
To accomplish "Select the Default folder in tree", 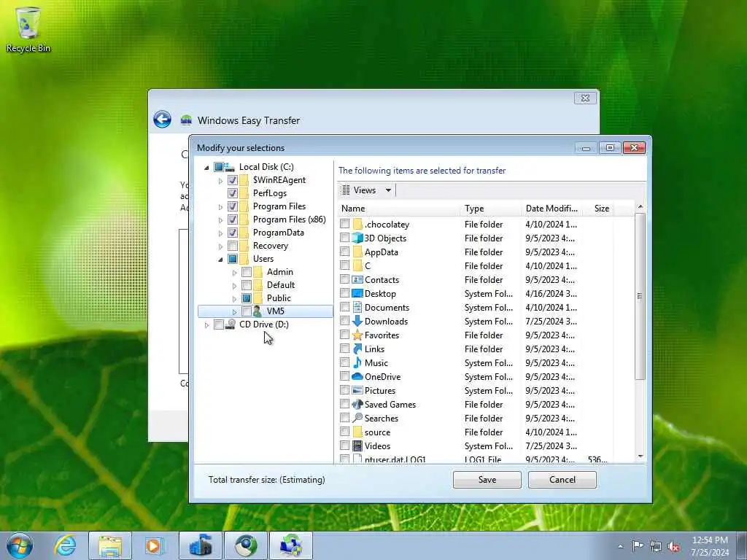I will (x=281, y=285).
